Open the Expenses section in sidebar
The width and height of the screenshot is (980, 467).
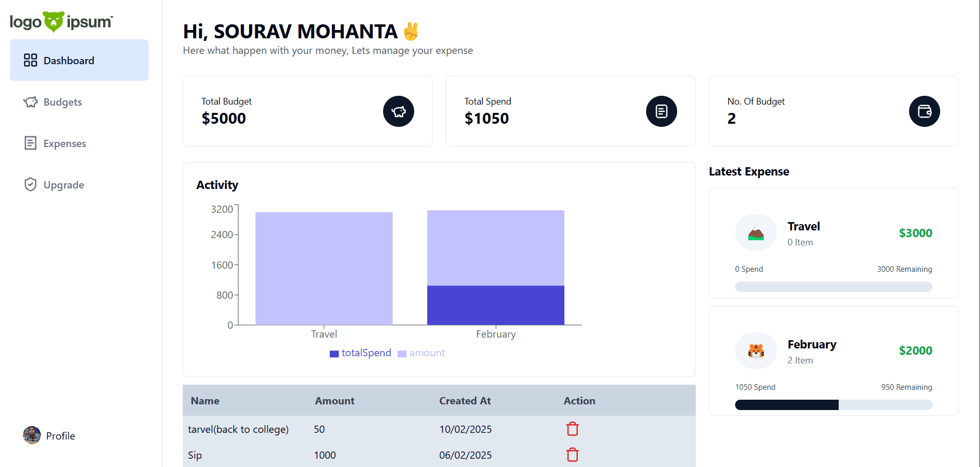(64, 143)
